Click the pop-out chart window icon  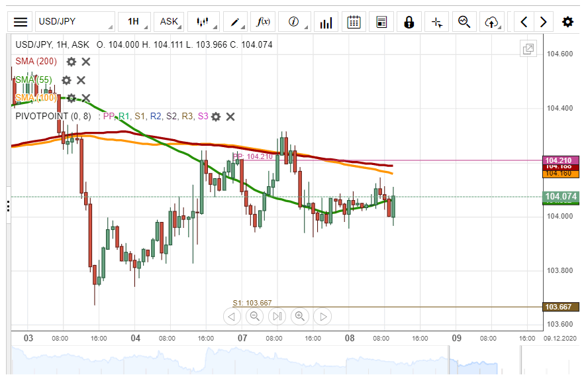(x=528, y=49)
